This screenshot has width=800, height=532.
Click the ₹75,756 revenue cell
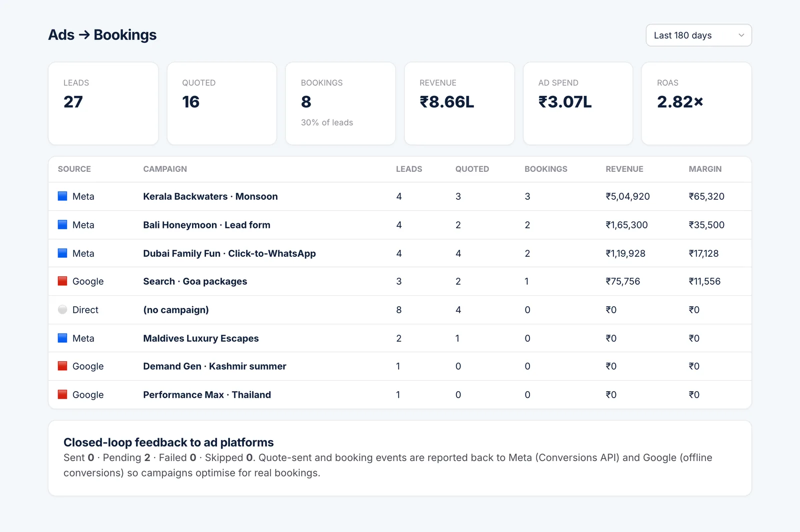coord(623,281)
